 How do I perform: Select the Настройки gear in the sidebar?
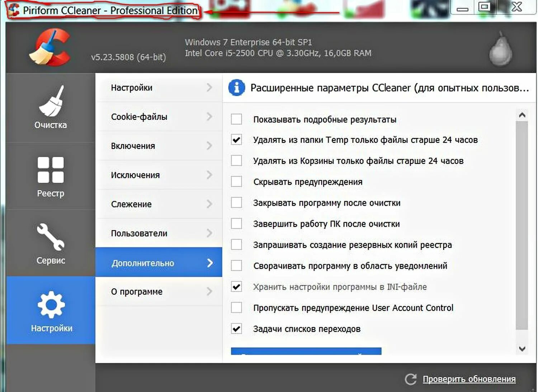51,310
